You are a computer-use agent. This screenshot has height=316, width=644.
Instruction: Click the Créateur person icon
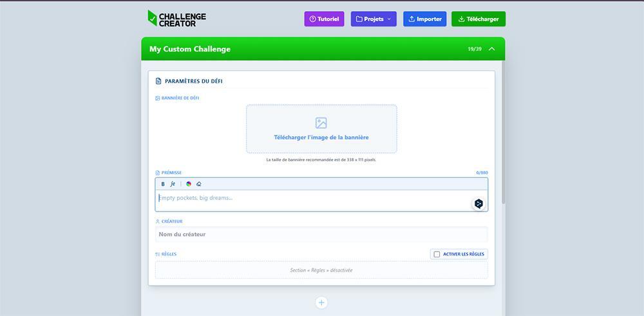point(157,221)
